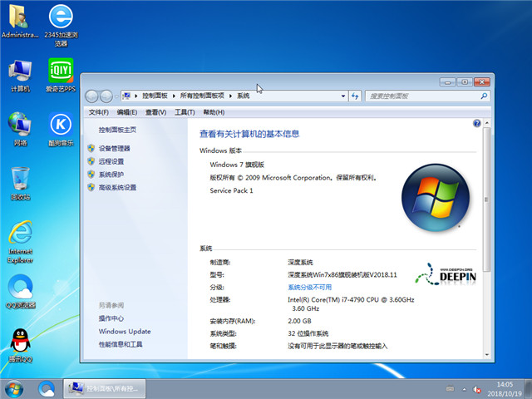This screenshot has height=399, width=532.
Task: Show hidden tray icons arrow
Action: pyautogui.click(x=464, y=389)
